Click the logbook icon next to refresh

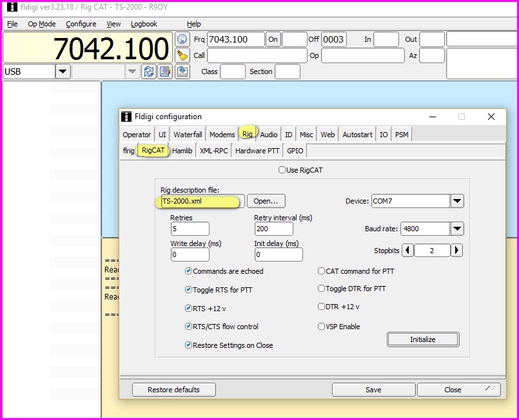[166, 72]
